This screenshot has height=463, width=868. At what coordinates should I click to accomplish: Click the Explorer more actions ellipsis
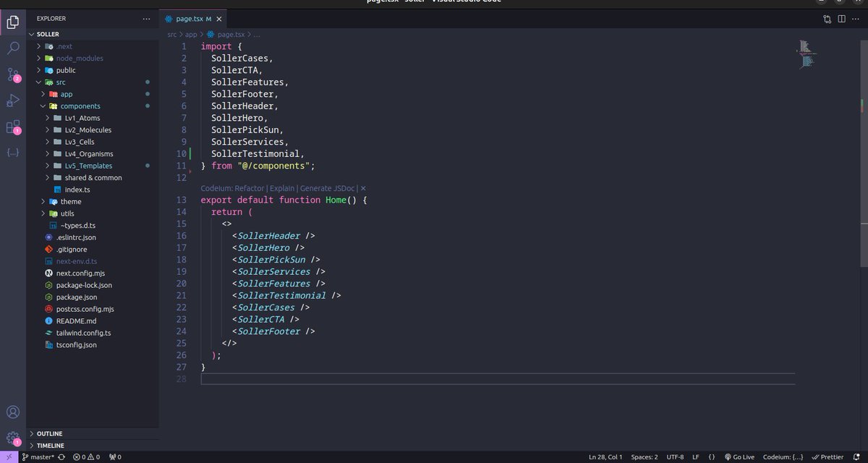[x=147, y=19]
